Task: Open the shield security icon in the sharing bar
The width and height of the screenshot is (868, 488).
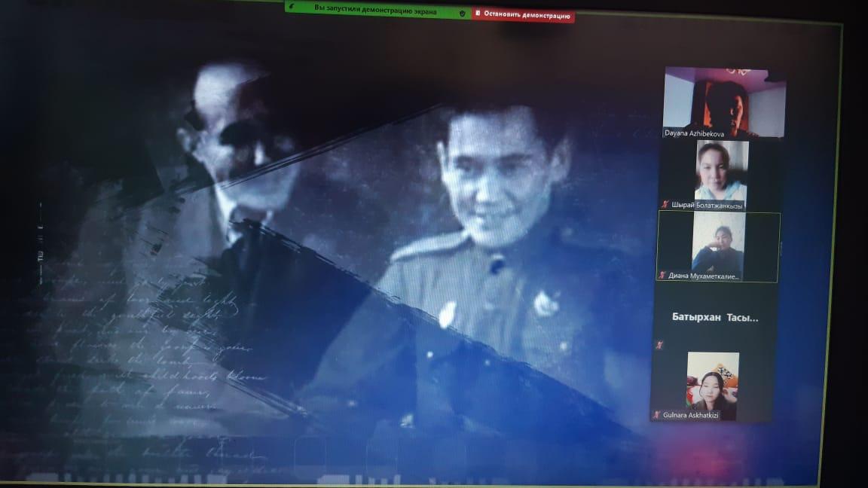Action: tap(462, 14)
